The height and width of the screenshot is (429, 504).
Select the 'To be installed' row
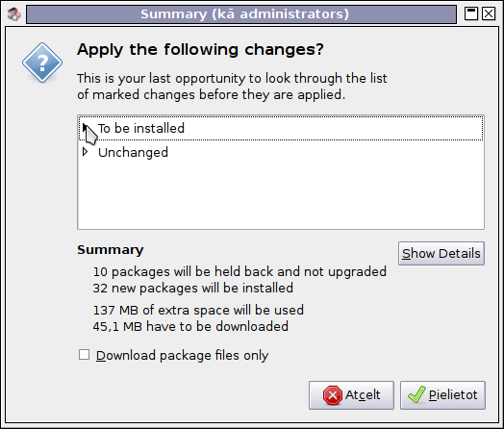[x=281, y=128]
